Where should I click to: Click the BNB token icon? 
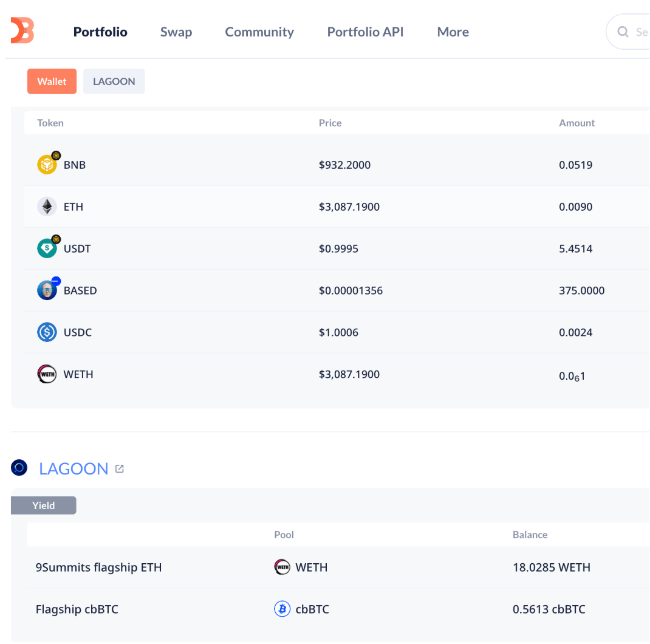[47, 165]
